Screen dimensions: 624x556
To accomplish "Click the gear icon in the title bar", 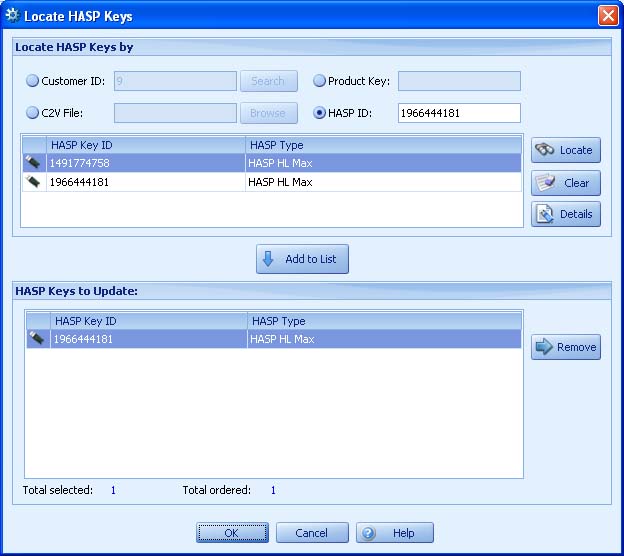I will [12, 16].
